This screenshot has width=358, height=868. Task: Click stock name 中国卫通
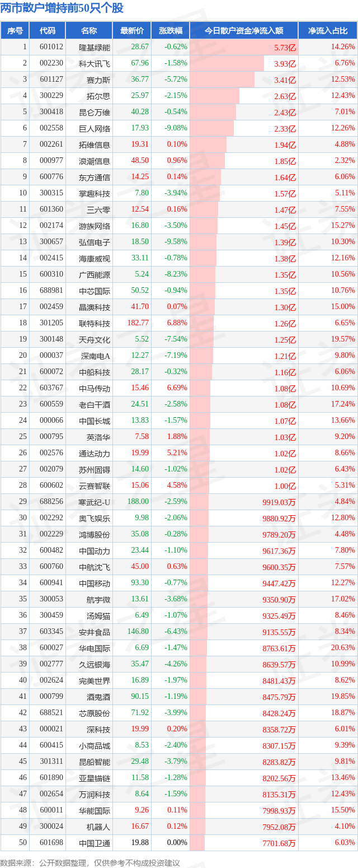pos(95,843)
